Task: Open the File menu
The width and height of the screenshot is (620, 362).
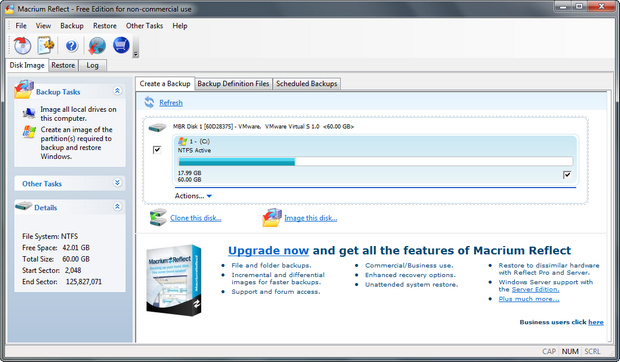Action: point(21,26)
